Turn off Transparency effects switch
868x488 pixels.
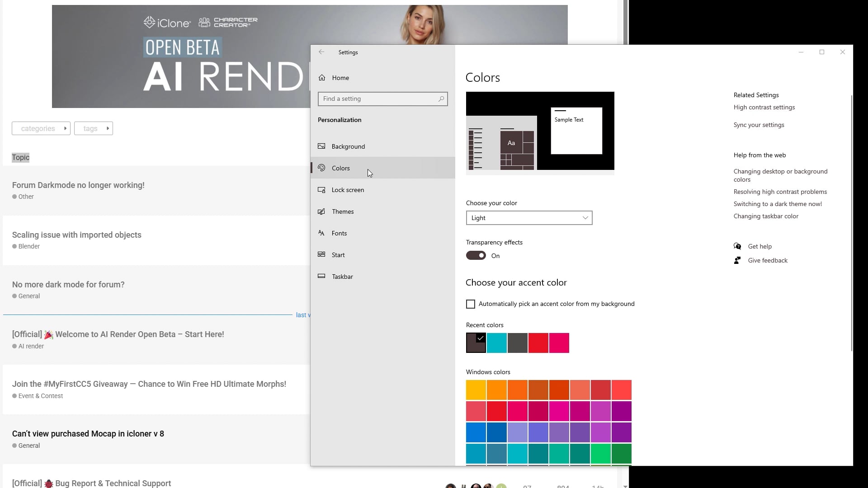476,255
